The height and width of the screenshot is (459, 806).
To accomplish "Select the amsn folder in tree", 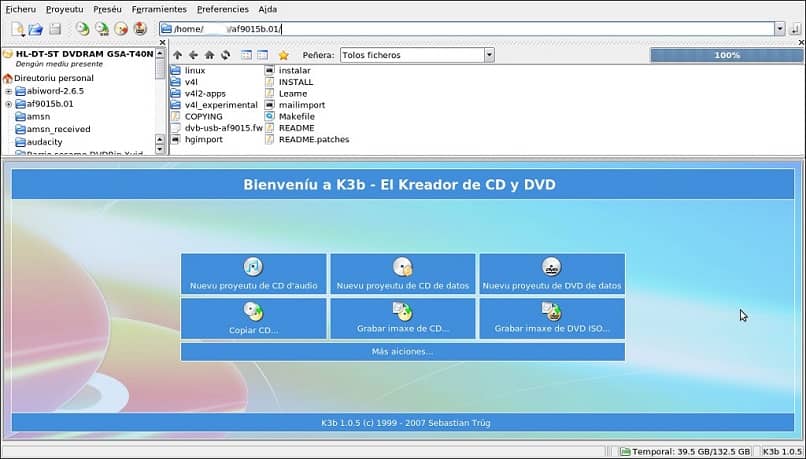I will click(x=38, y=117).
